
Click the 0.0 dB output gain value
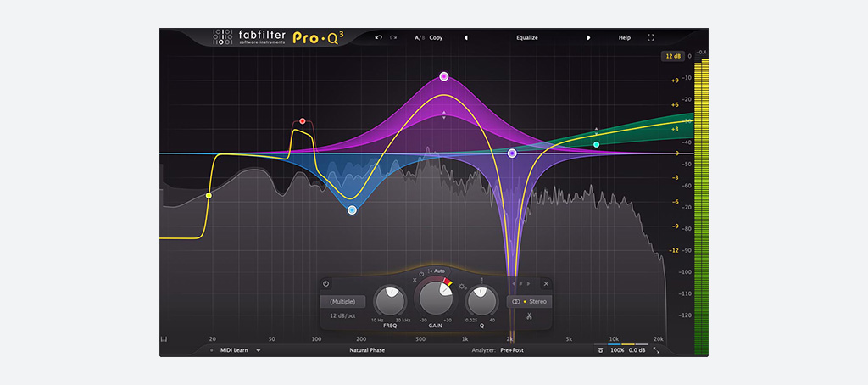pos(637,350)
